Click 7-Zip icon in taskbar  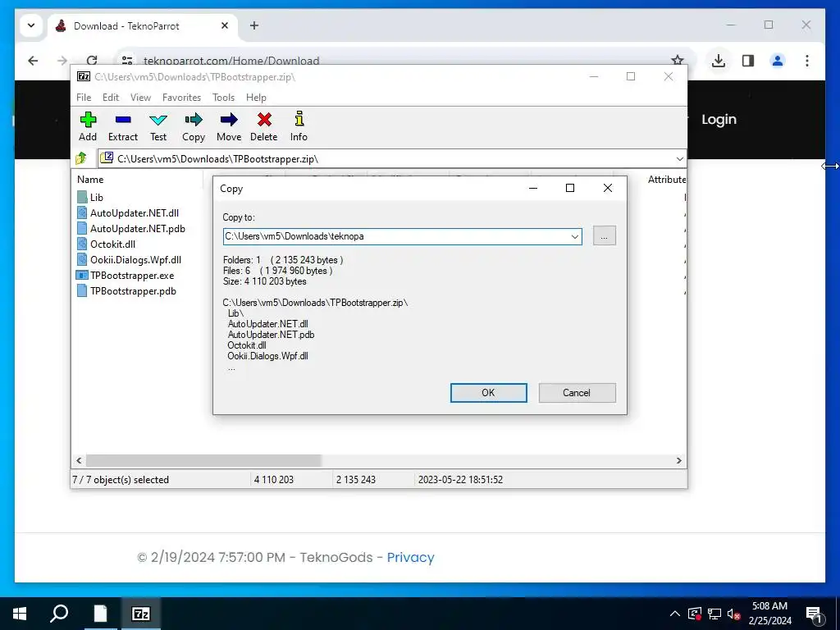140,614
